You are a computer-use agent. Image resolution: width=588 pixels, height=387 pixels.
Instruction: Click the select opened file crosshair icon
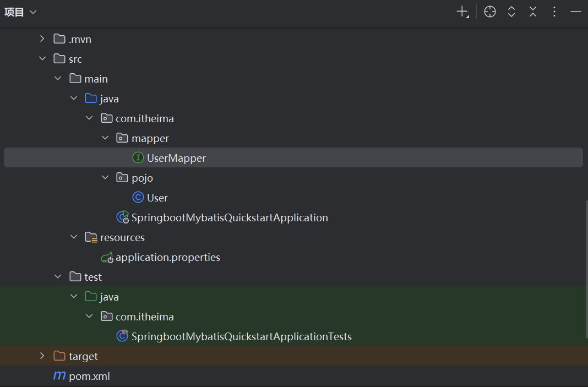[490, 12]
